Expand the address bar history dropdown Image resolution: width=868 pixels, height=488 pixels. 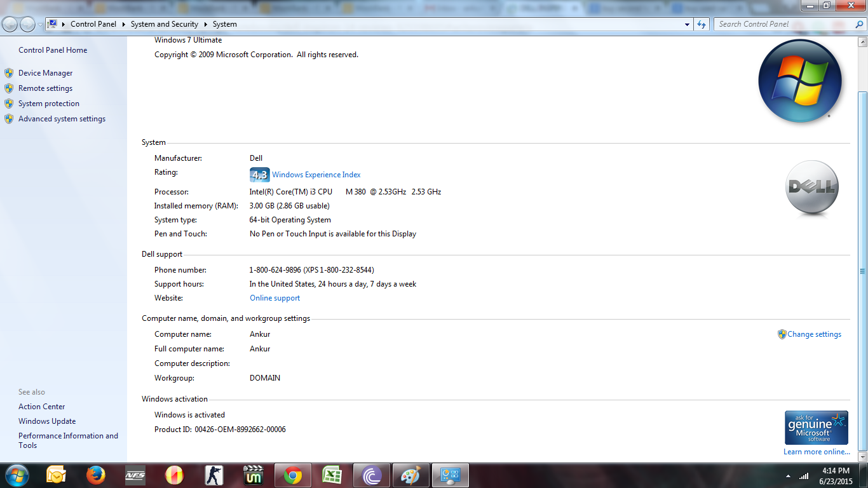tap(687, 24)
